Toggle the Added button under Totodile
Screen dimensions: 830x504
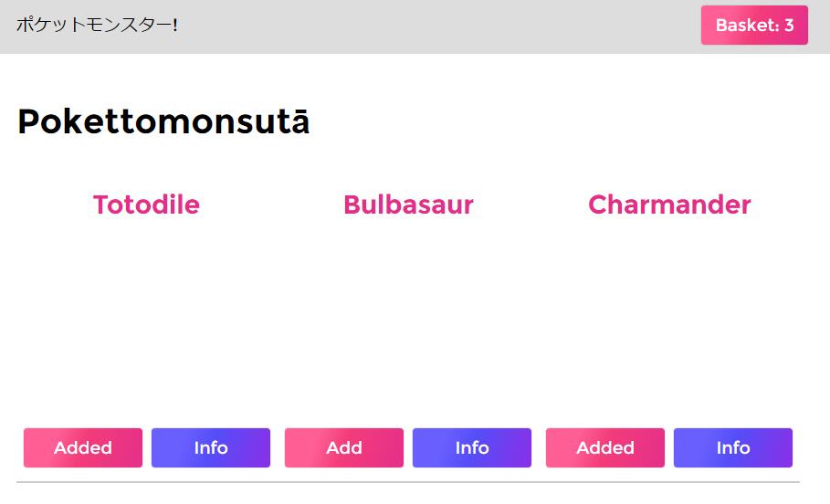pyautogui.click(x=83, y=447)
